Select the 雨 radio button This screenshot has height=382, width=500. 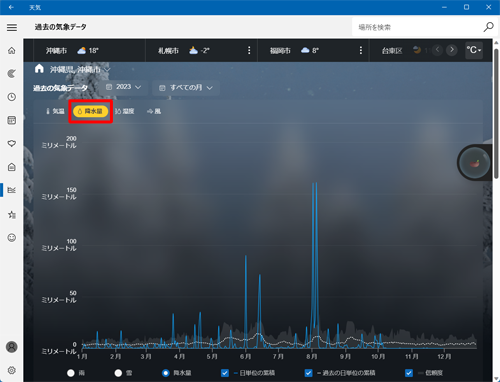[x=71, y=373]
